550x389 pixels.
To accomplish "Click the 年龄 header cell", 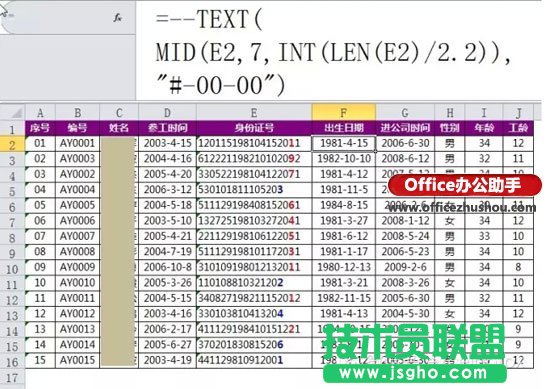I will [484, 128].
